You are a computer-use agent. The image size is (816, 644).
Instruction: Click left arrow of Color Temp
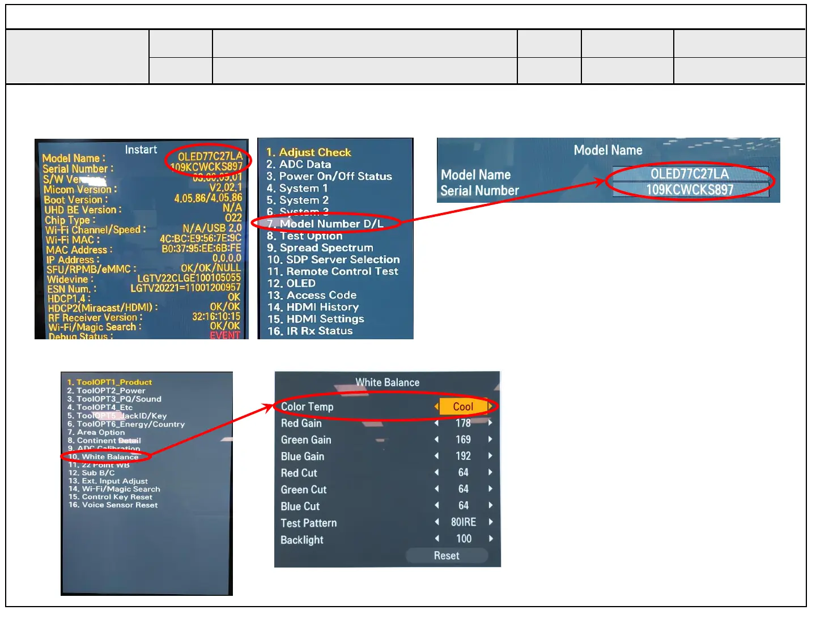[x=436, y=406]
